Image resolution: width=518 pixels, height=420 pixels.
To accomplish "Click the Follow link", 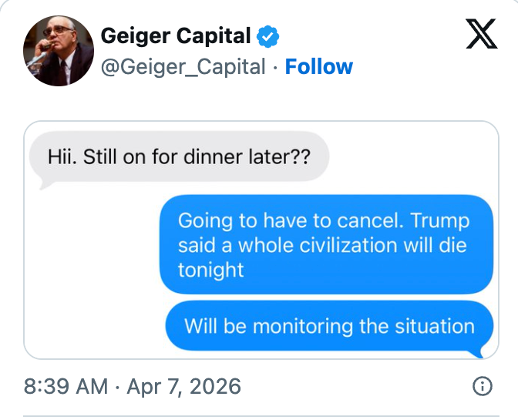I will 318,66.
